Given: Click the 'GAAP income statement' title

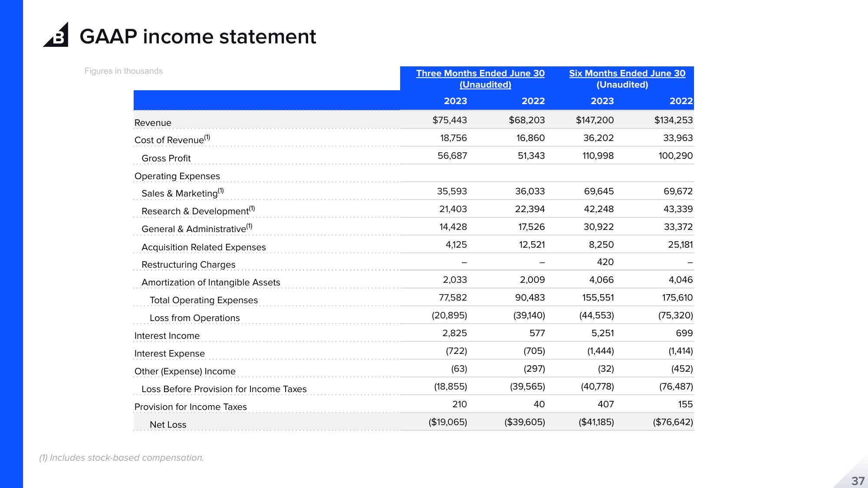Looking at the screenshot, I should tap(198, 36).
